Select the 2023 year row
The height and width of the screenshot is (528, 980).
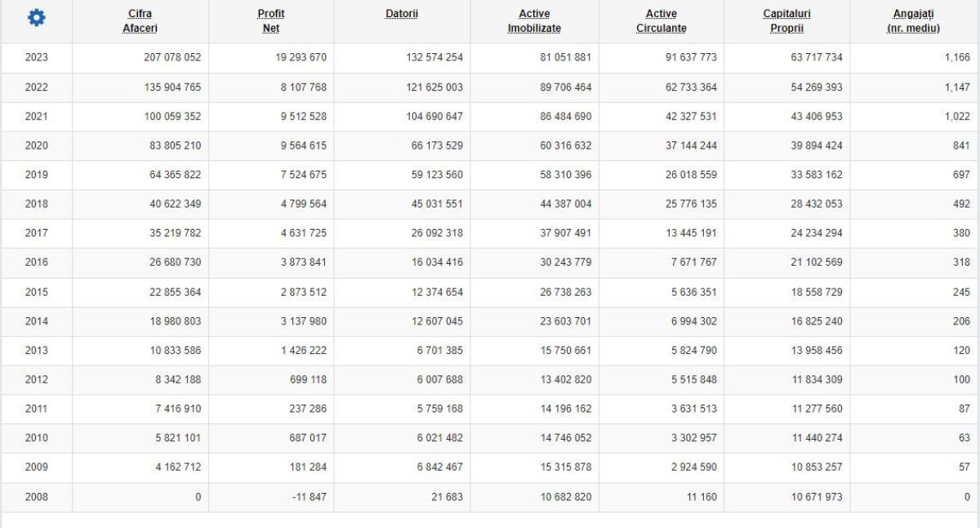37,57
